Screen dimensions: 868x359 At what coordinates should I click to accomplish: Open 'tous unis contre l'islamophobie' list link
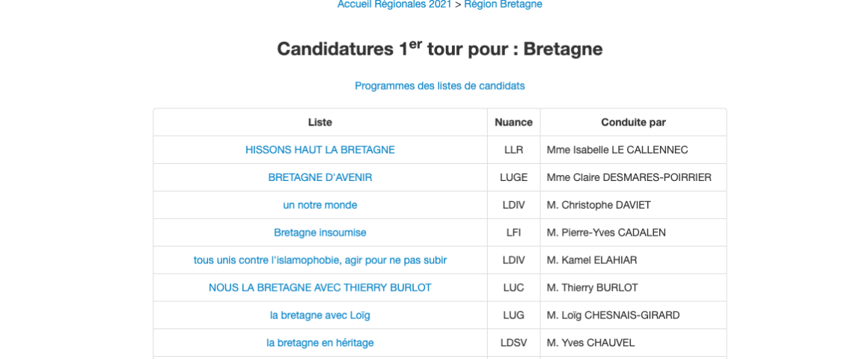tap(320, 260)
